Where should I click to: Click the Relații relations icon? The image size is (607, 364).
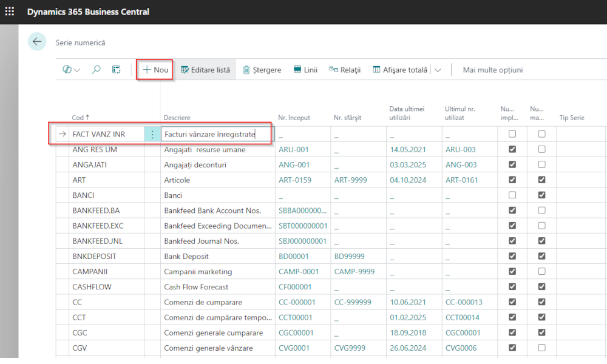point(333,69)
